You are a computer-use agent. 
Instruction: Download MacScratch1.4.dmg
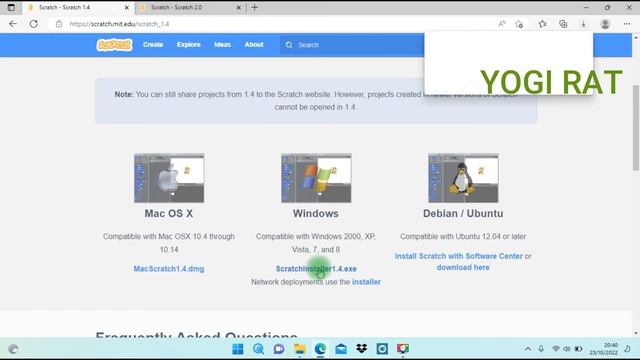tap(169, 269)
